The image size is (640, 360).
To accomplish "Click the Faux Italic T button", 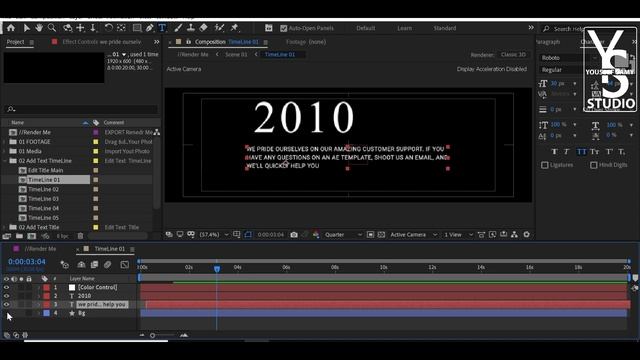I will point(567,152).
